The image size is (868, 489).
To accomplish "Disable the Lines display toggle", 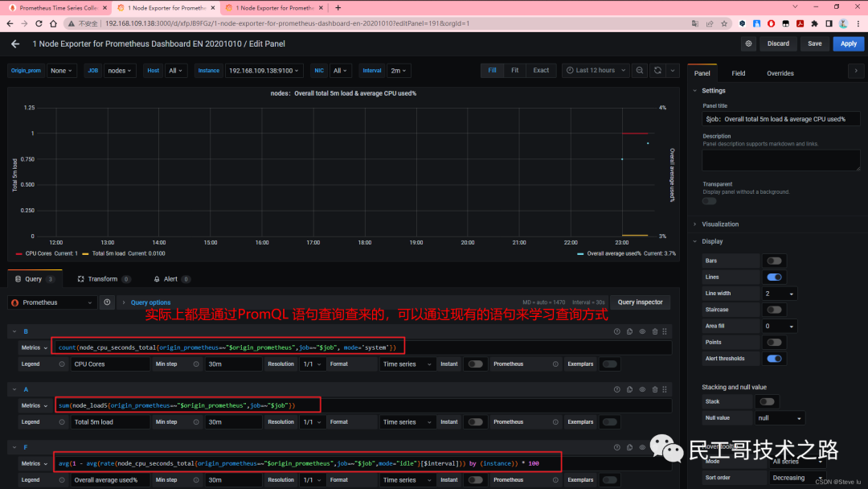I will 774,277.
